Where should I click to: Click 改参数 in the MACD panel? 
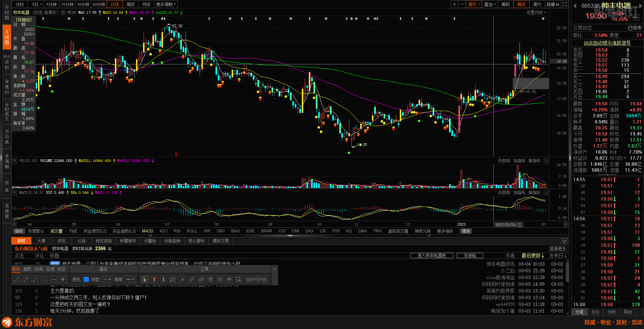coord(504,193)
